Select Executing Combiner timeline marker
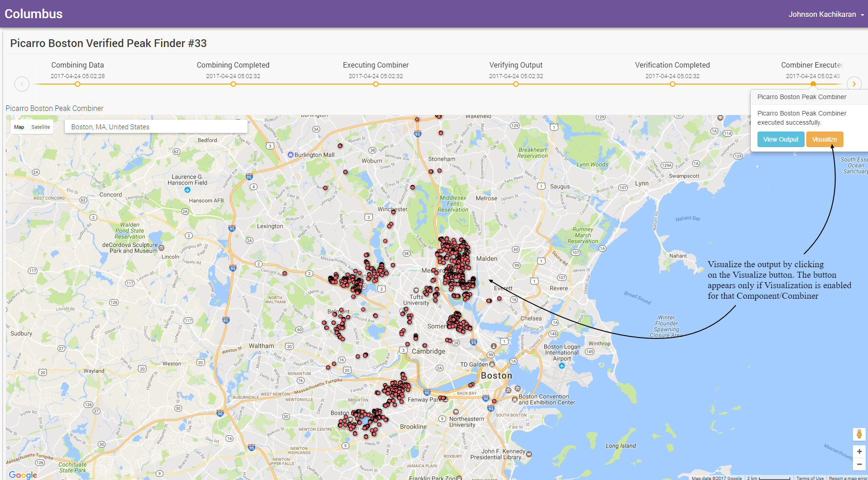The height and width of the screenshot is (480, 868). coord(376,84)
